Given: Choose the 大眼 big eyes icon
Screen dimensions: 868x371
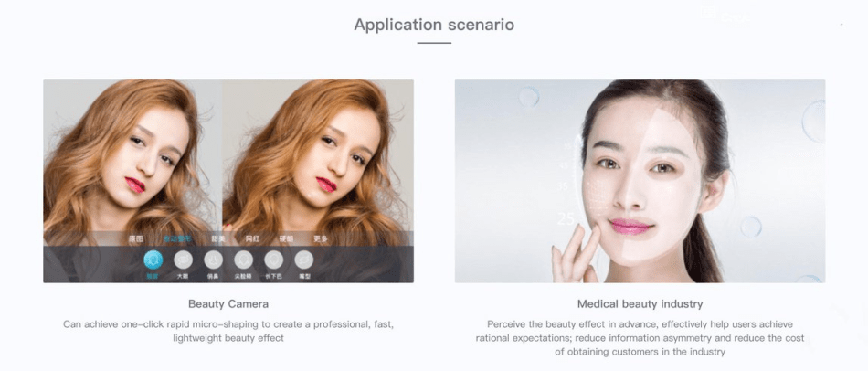Looking at the screenshot, I should tap(184, 260).
